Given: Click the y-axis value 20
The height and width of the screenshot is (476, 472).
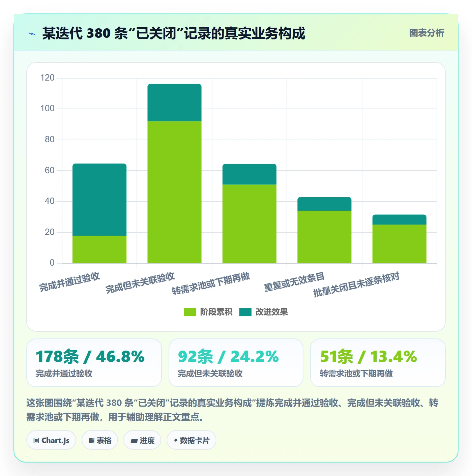Looking at the screenshot, I should (x=50, y=232).
